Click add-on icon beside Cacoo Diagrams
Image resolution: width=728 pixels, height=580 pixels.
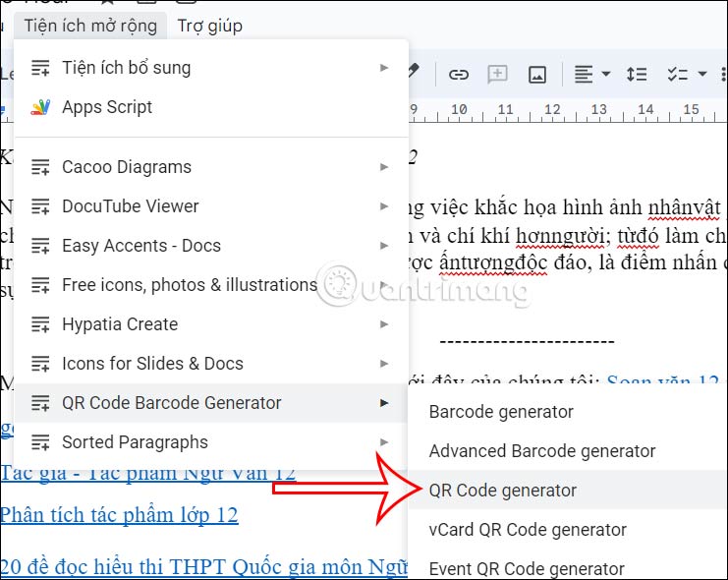[40, 167]
